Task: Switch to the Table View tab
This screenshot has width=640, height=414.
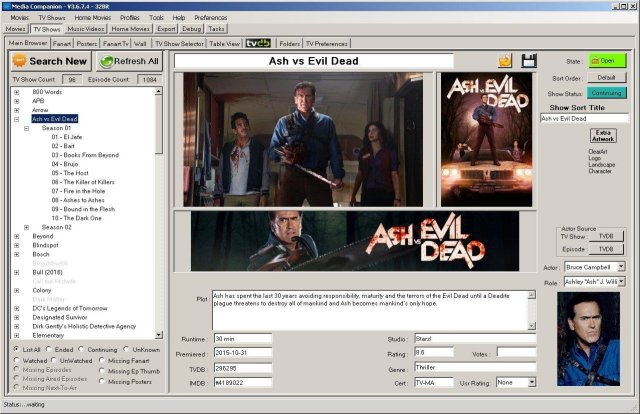Action: pos(224,43)
